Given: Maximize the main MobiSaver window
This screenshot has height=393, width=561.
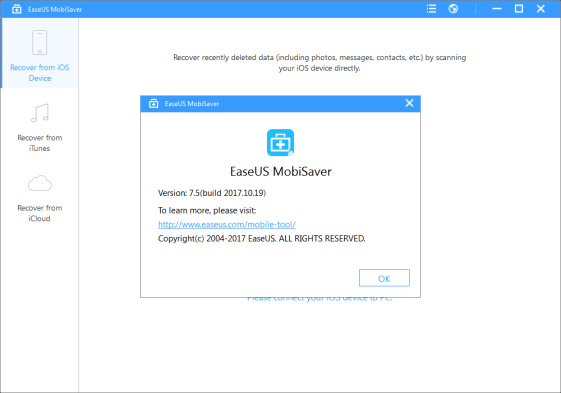Looking at the screenshot, I should coord(519,9).
